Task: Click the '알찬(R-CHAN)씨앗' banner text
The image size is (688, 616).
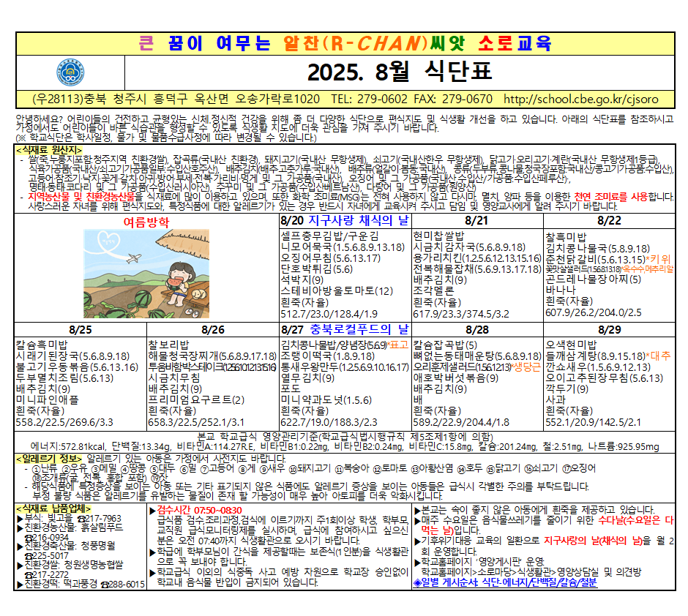Action: click(374, 43)
